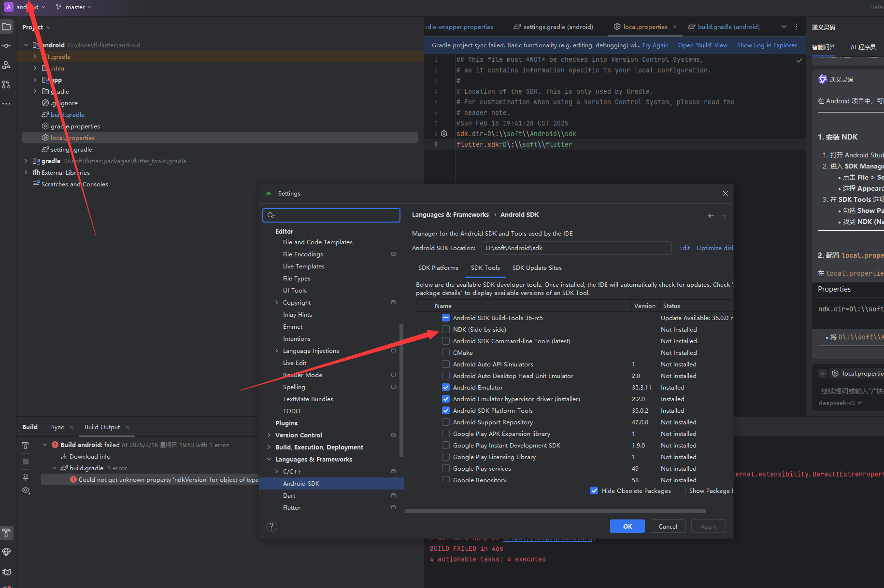Click the plus icon in the AI chat panel

[x=823, y=374]
